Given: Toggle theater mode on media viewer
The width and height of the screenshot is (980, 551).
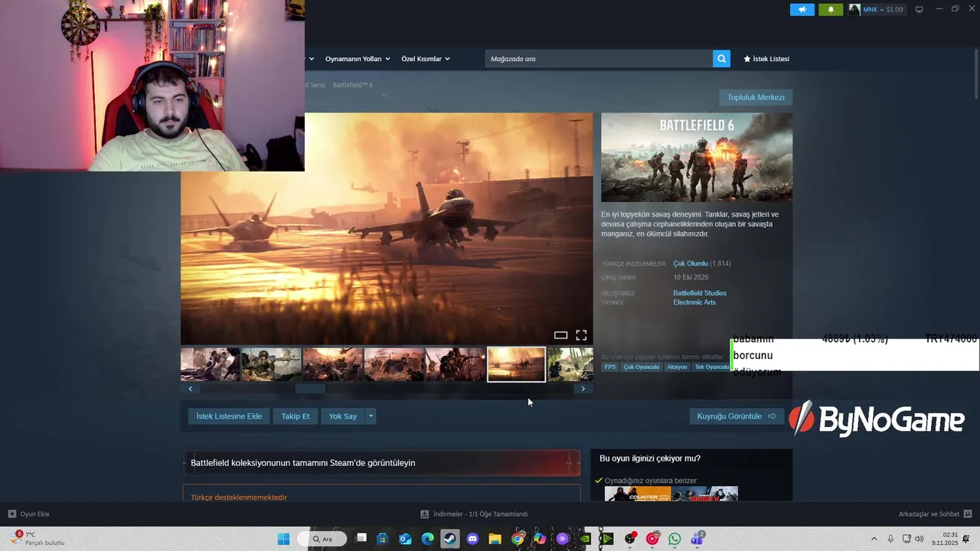Looking at the screenshot, I should tap(560, 335).
